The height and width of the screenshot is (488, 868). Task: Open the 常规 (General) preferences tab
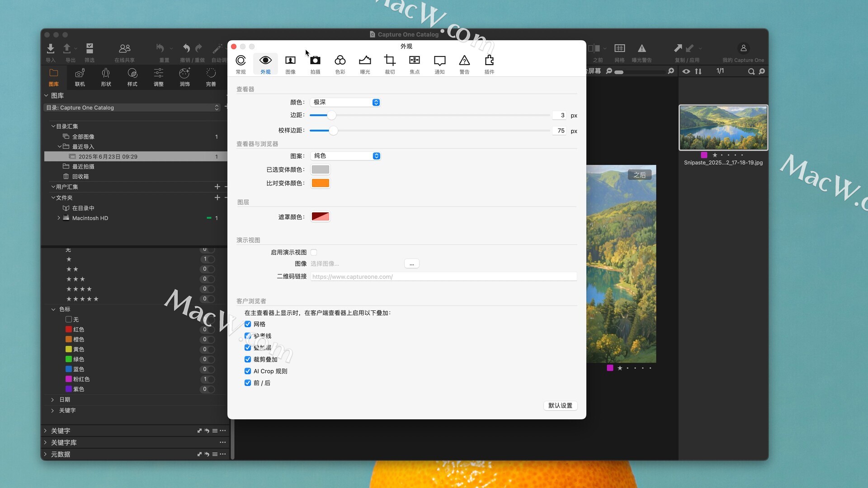coord(241,64)
